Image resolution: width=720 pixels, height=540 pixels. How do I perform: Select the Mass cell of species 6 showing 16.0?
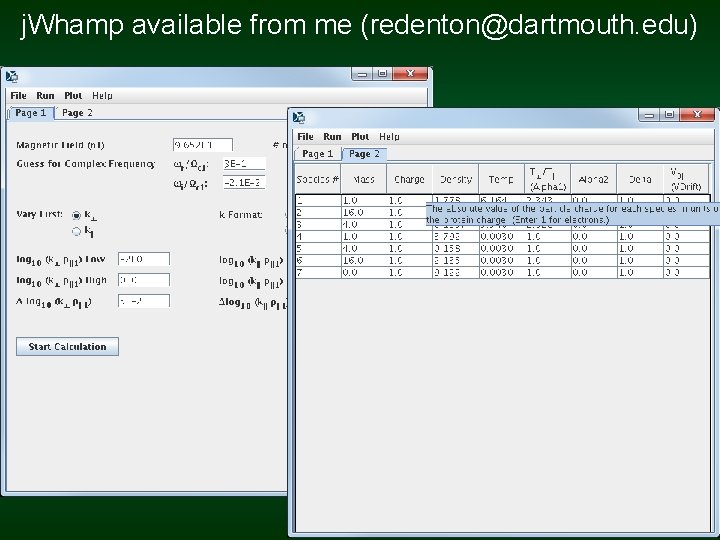(x=364, y=260)
